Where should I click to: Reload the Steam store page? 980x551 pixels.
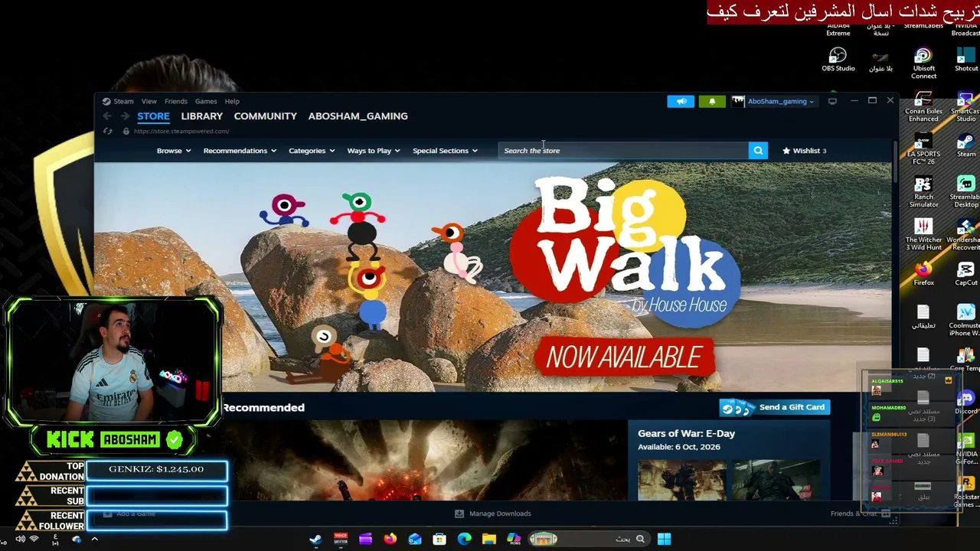pos(108,132)
